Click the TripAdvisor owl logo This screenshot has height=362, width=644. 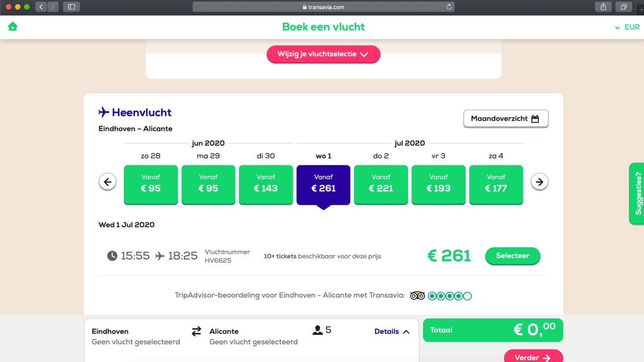coord(417,296)
